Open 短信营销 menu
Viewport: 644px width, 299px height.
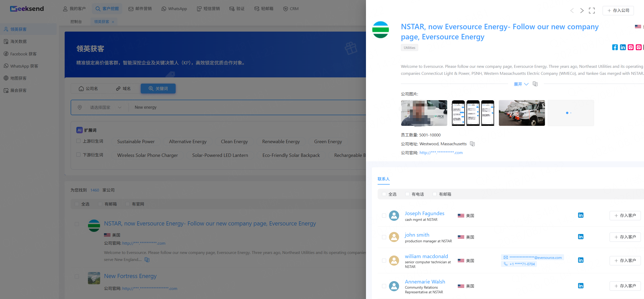(208, 9)
